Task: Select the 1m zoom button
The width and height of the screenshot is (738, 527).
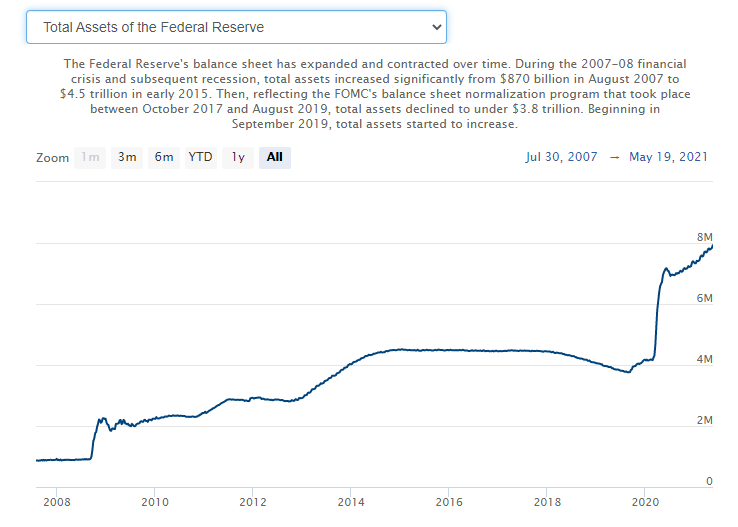Action: pos(90,157)
